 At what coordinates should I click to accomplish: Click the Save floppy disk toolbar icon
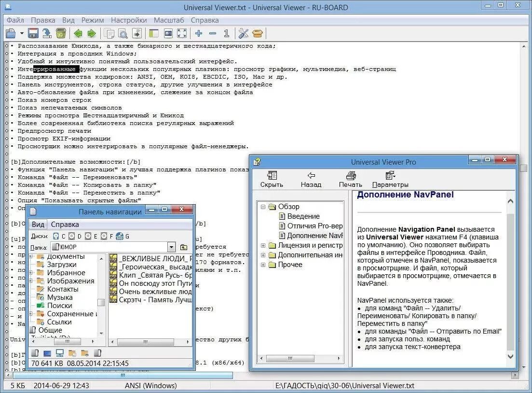[33, 33]
